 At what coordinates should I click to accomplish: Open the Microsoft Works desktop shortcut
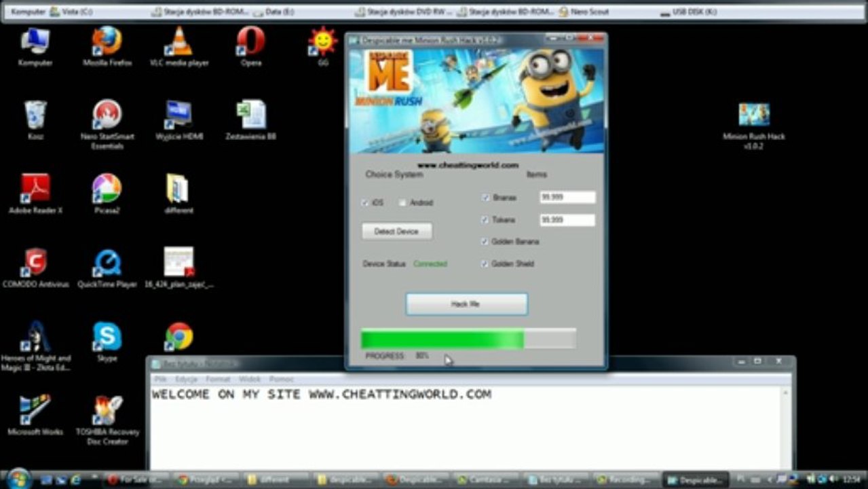tap(35, 416)
